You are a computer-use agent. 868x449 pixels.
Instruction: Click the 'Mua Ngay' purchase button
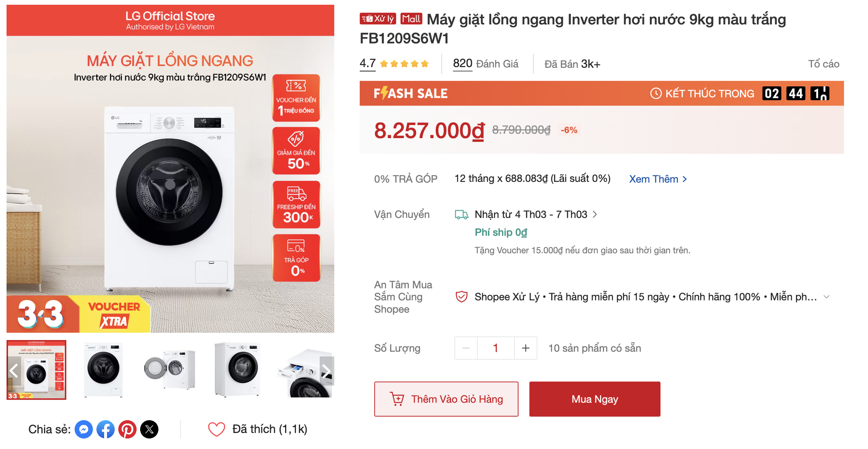point(595,399)
